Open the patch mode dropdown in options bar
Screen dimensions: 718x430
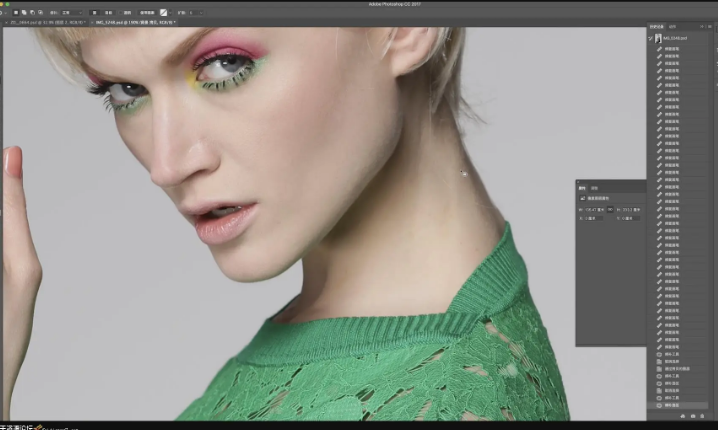tap(71, 13)
